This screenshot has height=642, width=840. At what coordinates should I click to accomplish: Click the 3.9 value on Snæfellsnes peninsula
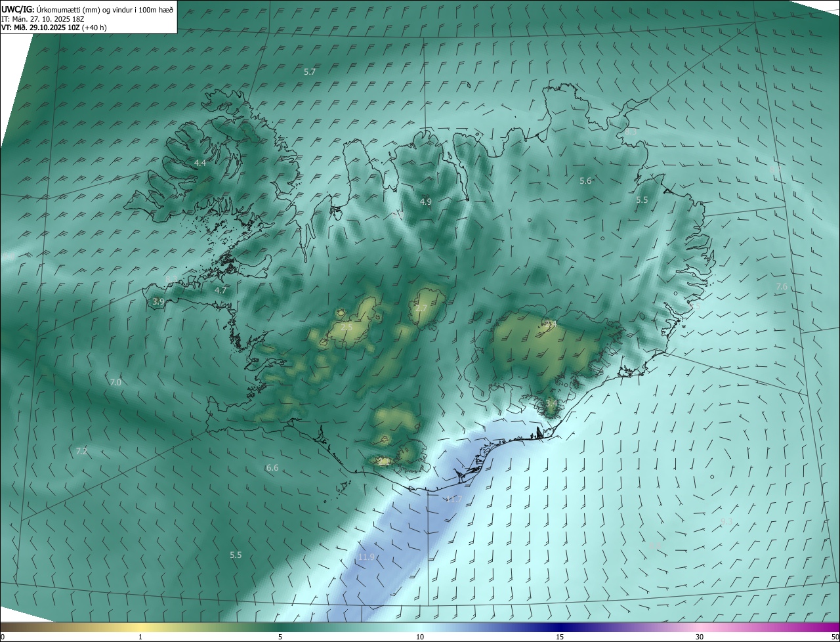[158, 301]
